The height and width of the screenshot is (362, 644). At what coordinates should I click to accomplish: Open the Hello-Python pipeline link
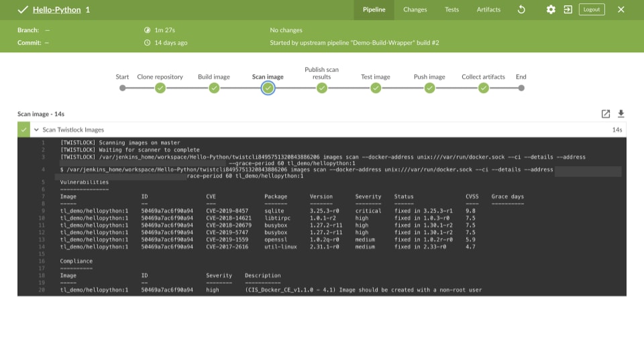point(56,10)
